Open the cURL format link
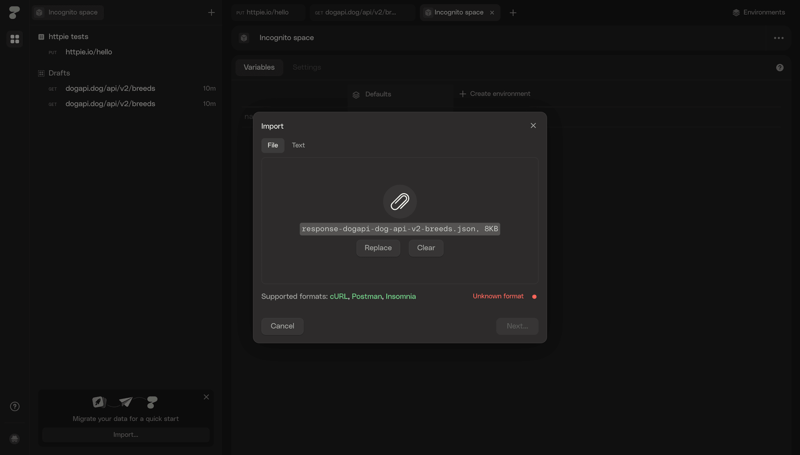The height and width of the screenshot is (455, 800). (339, 296)
